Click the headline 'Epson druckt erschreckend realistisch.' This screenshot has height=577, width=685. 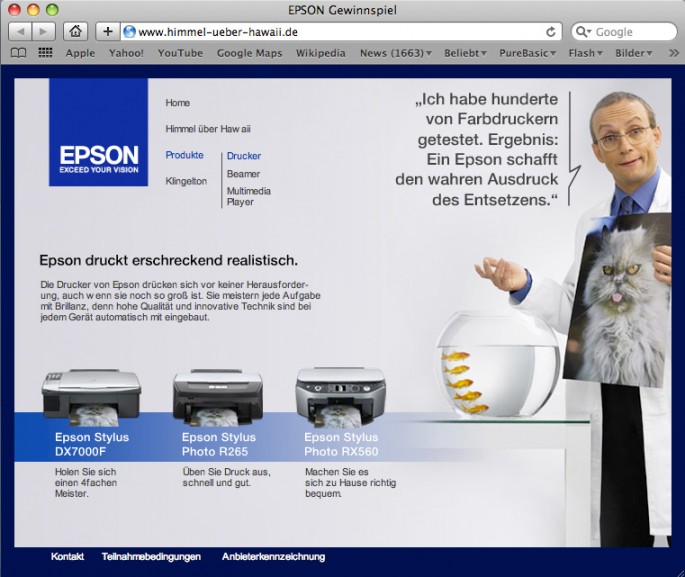click(169, 261)
